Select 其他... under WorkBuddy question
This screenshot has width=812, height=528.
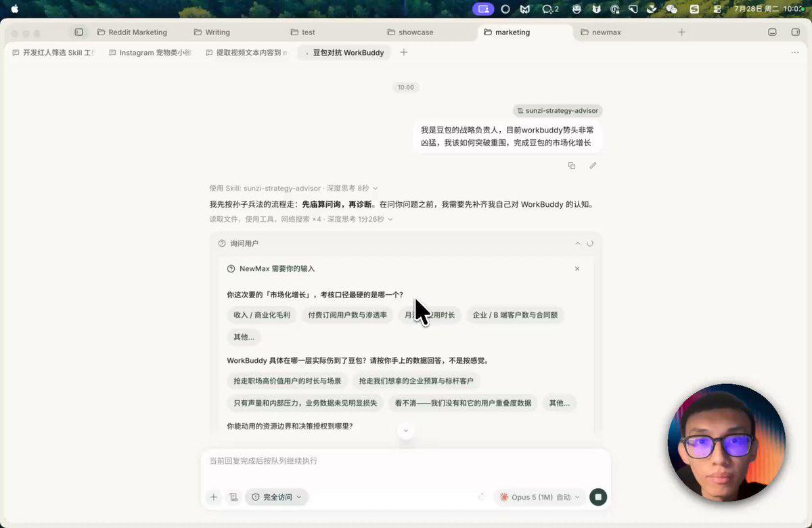559,403
